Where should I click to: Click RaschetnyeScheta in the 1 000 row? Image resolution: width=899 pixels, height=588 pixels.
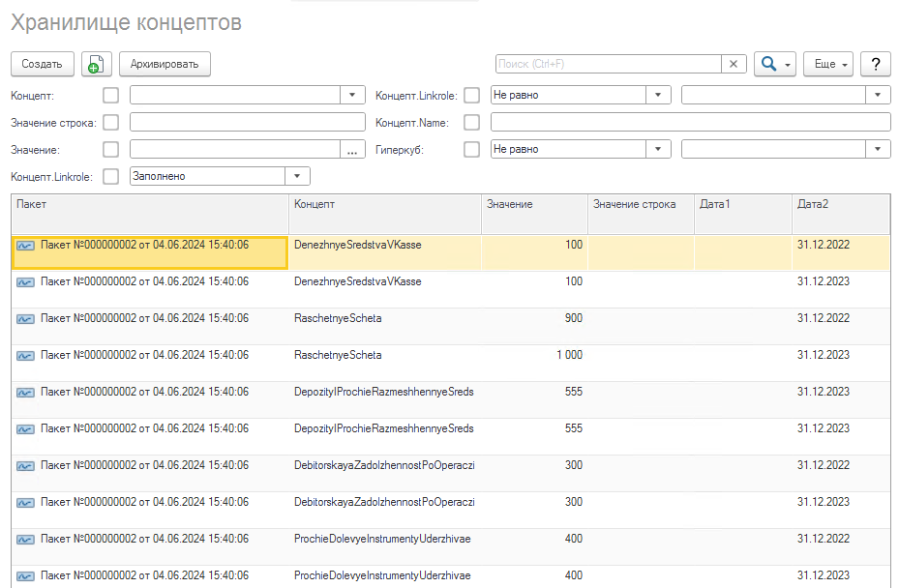point(338,355)
